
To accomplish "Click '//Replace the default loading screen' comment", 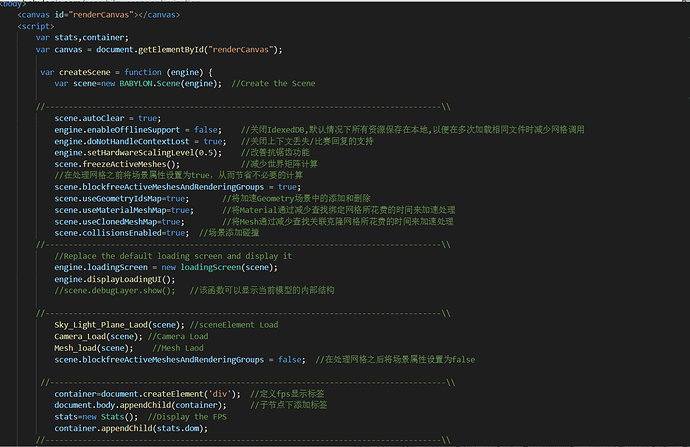I will [173, 256].
